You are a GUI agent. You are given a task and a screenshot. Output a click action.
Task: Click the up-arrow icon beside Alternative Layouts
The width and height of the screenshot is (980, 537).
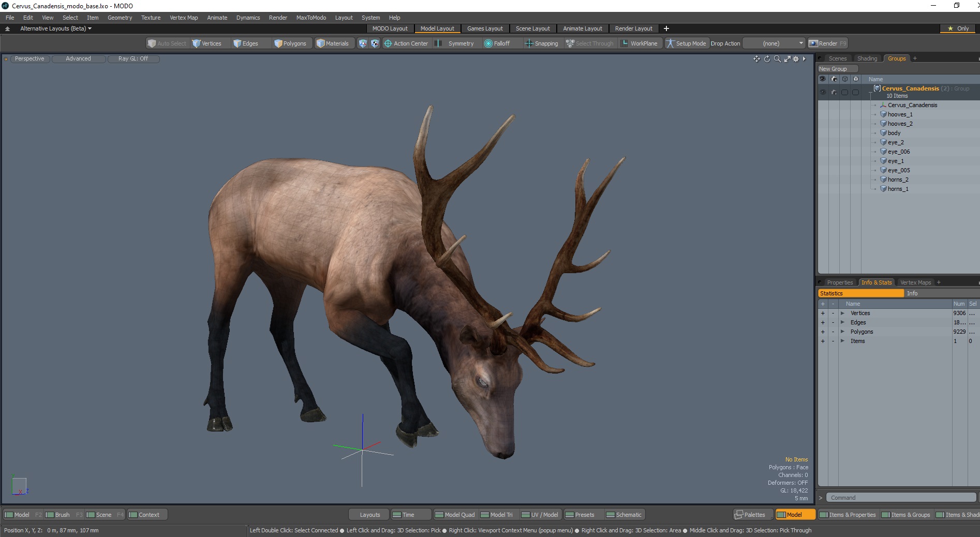(x=7, y=29)
